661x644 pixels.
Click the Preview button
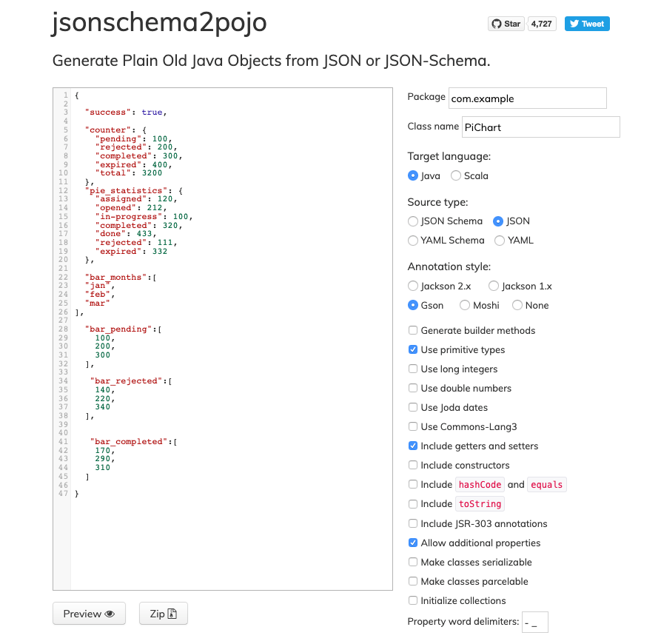pyautogui.click(x=89, y=614)
